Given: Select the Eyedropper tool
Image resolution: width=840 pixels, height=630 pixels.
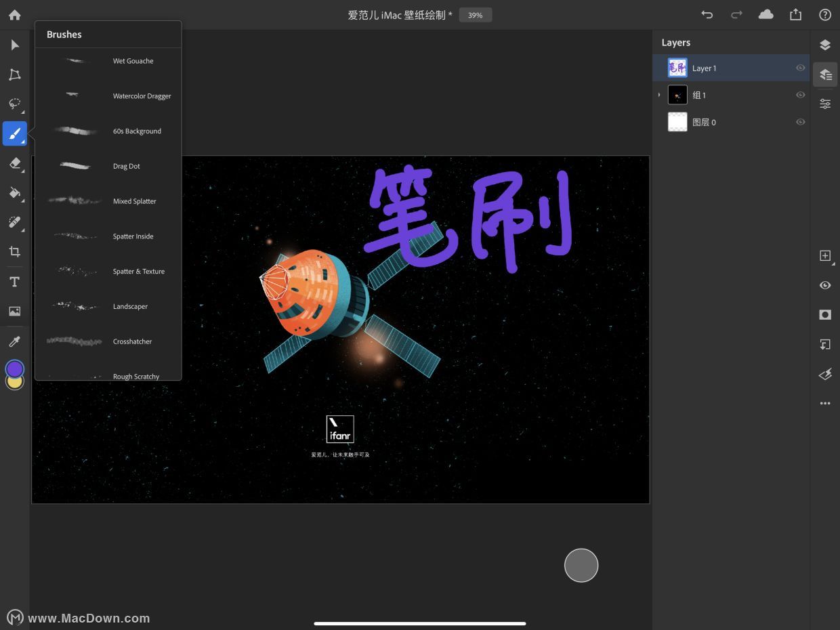Looking at the screenshot, I should pyautogui.click(x=15, y=341).
